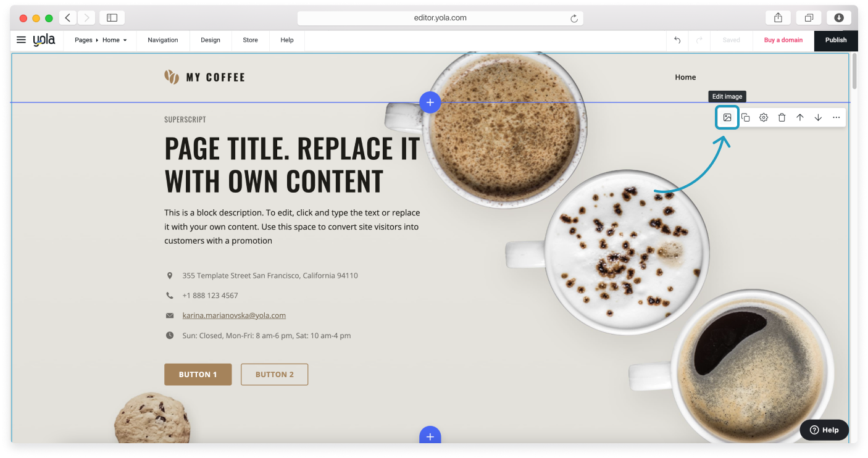Expand the Pages Home dropdown
The image size is (868, 458).
[101, 40]
